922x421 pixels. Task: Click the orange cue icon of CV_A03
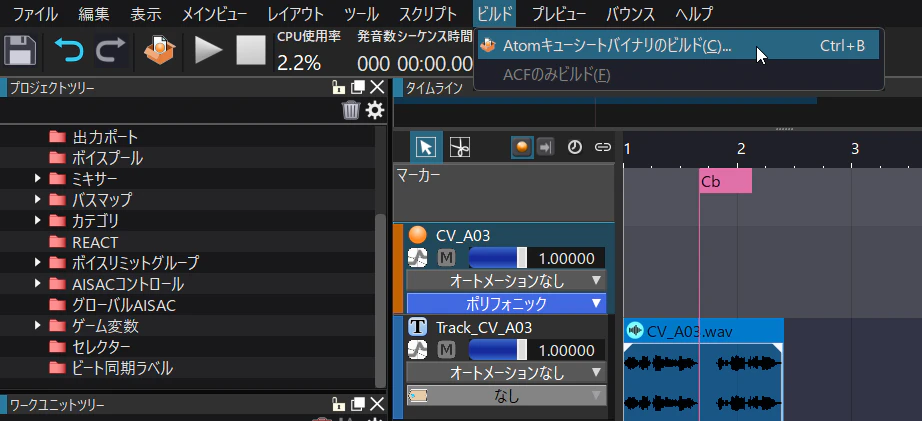click(x=417, y=235)
